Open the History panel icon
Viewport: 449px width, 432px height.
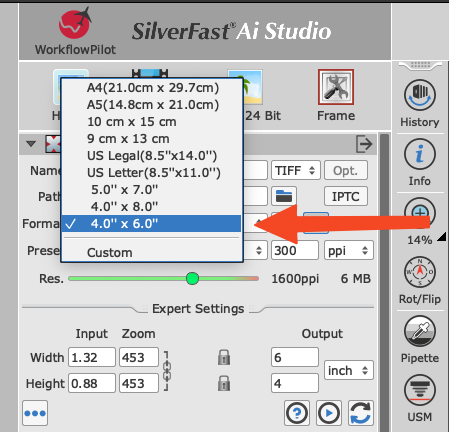click(420, 95)
